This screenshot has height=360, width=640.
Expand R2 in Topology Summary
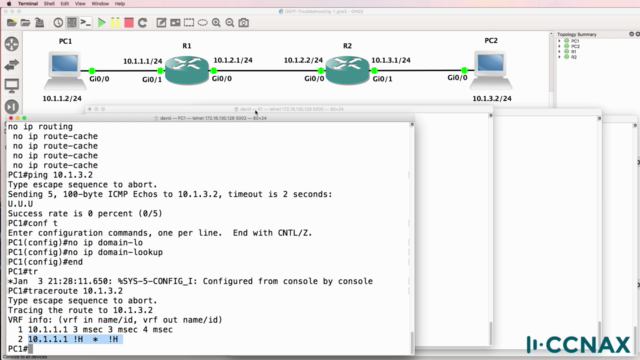pos(560,57)
